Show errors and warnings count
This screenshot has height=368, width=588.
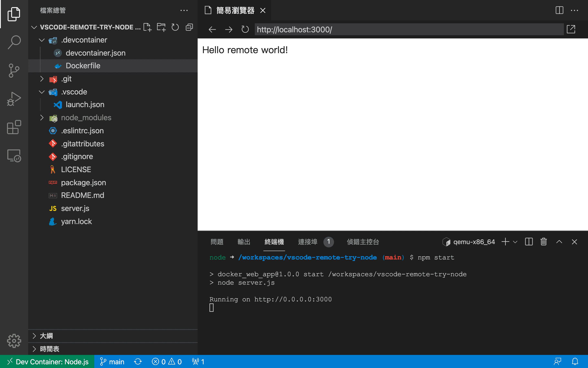click(167, 362)
